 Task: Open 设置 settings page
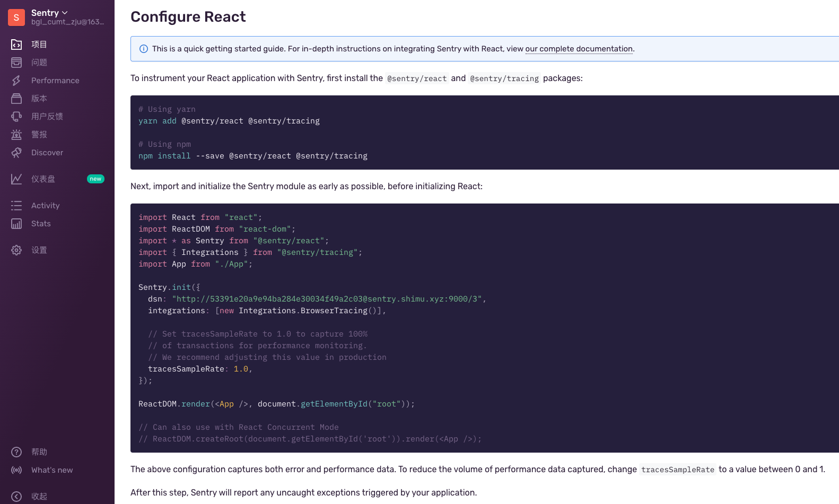tap(39, 250)
